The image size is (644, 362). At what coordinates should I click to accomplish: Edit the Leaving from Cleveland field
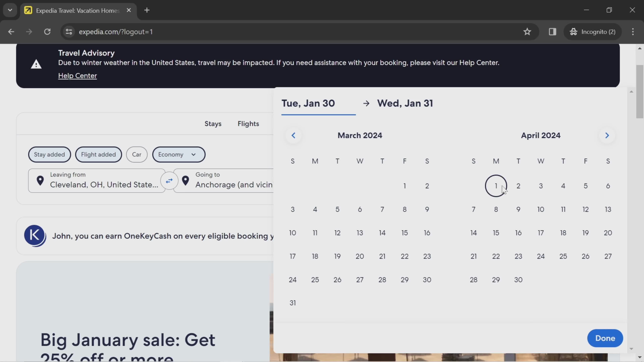click(97, 181)
